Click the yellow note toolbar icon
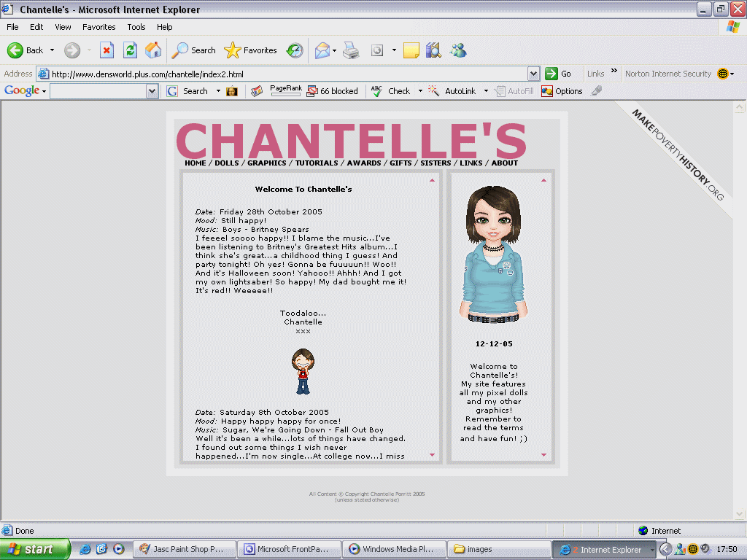This screenshot has width=747, height=560. tap(411, 50)
